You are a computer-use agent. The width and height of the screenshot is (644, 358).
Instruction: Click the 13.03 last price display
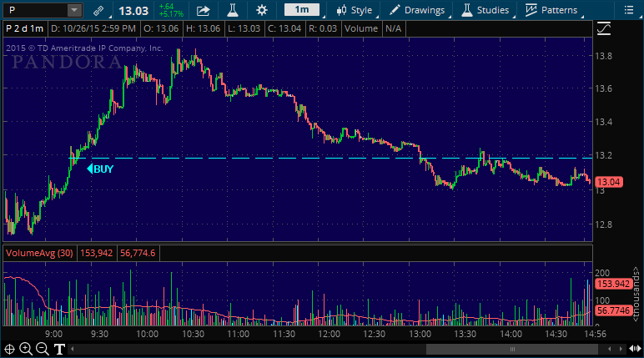pyautogui.click(x=133, y=11)
